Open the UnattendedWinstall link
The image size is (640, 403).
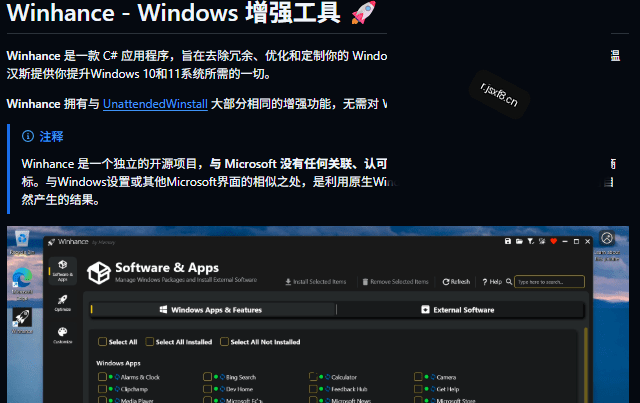(155, 104)
